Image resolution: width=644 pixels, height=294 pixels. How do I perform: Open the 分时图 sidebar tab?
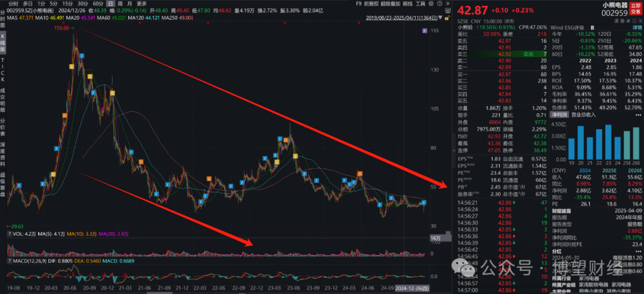[x=3, y=19]
